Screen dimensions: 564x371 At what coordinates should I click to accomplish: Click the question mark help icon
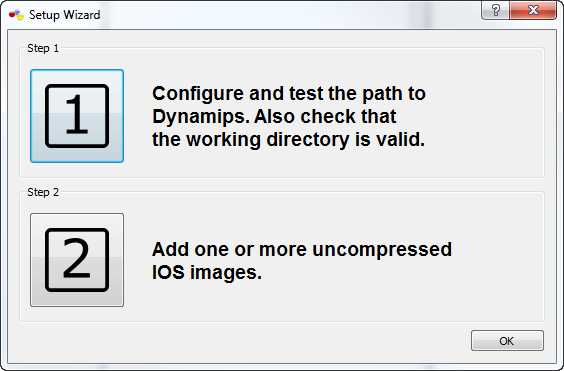pos(495,10)
